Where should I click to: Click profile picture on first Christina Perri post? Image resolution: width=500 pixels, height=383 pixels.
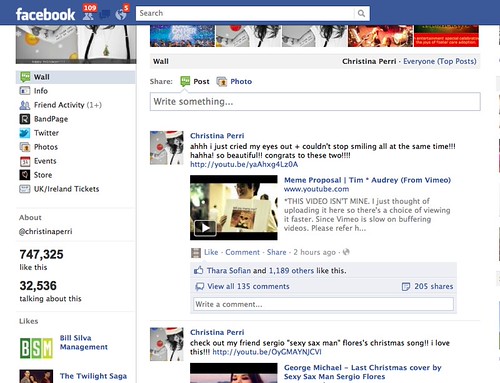click(167, 148)
